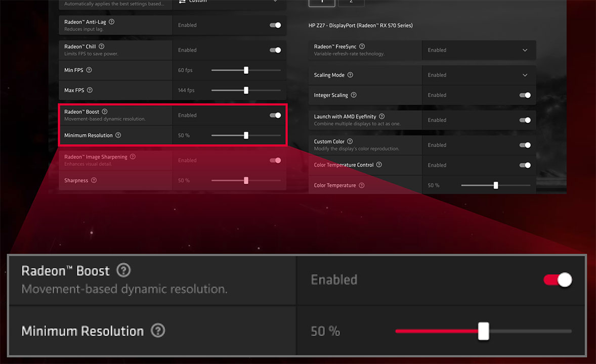Click the "60 fps" value
Viewport: 596px width, 364px height.
point(185,70)
